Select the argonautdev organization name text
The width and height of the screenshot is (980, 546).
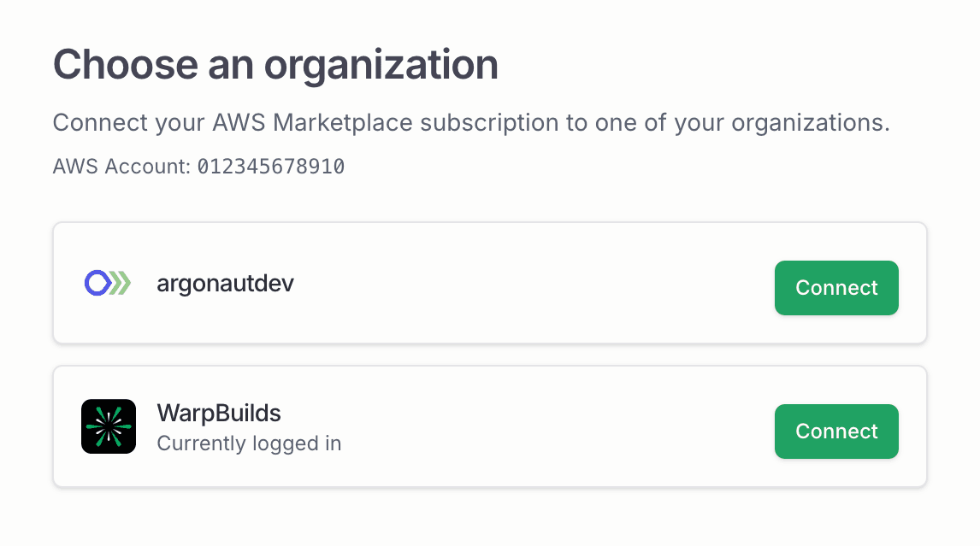(225, 283)
